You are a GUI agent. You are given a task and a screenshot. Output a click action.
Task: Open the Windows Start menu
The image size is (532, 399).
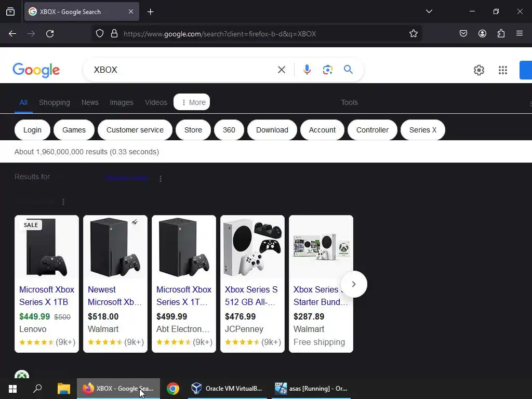click(x=12, y=389)
